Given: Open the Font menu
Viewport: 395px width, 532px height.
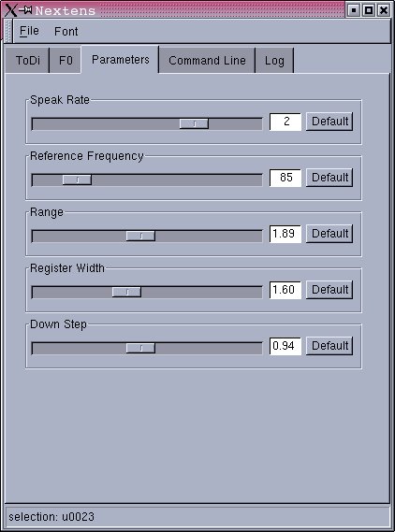Looking at the screenshot, I should point(66,31).
